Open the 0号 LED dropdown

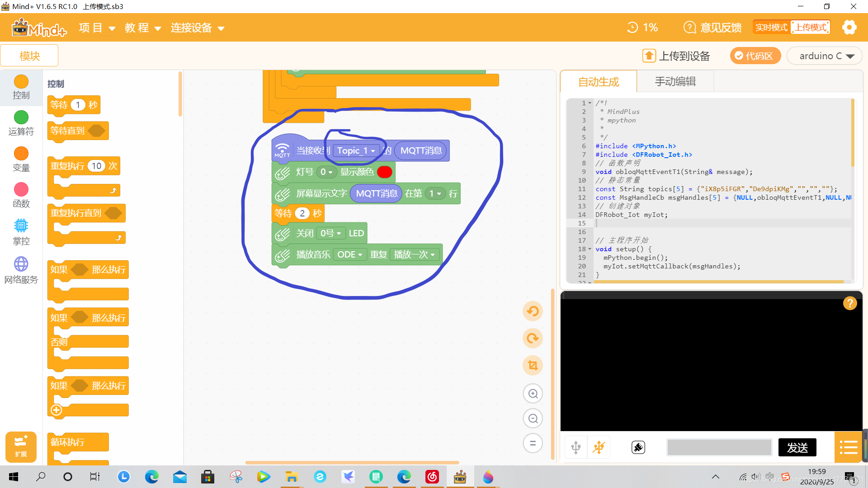click(x=330, y=233)
